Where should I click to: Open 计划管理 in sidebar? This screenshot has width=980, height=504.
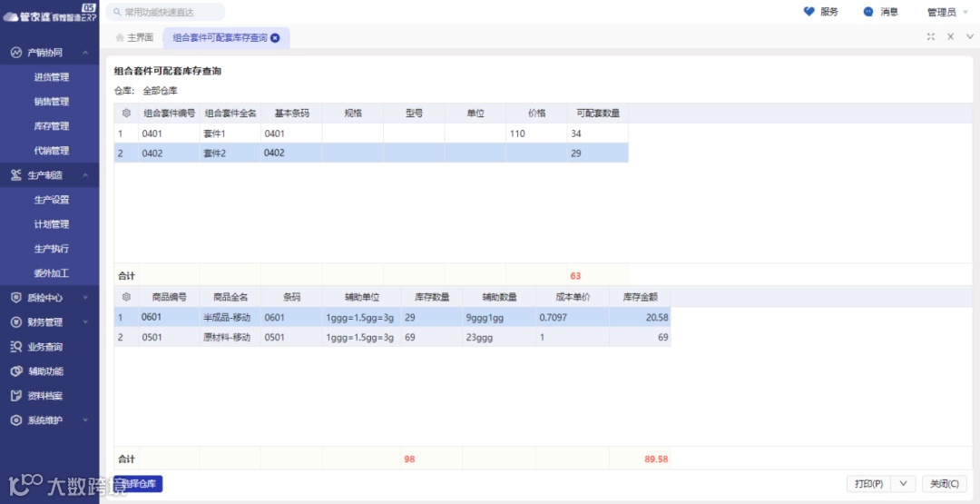point(51,224)
